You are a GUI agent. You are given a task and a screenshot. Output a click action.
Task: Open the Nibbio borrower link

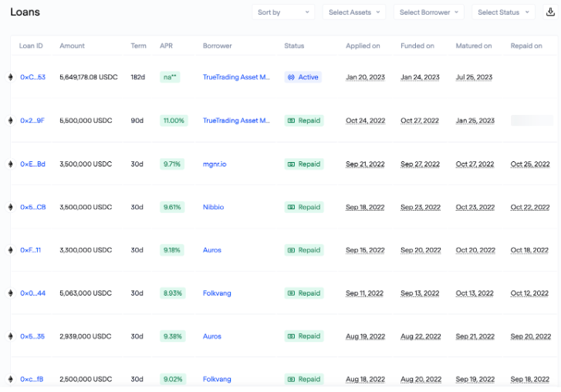[x=213, y=207]
